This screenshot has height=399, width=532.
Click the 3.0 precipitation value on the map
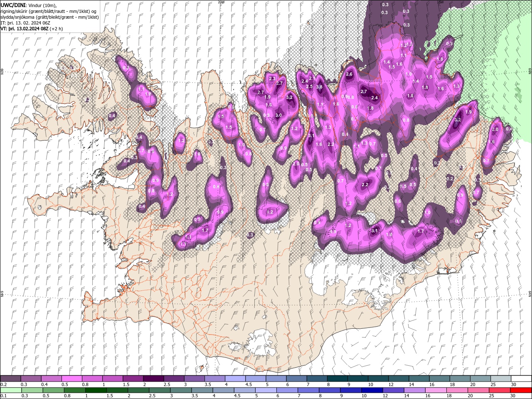(278, 115)
